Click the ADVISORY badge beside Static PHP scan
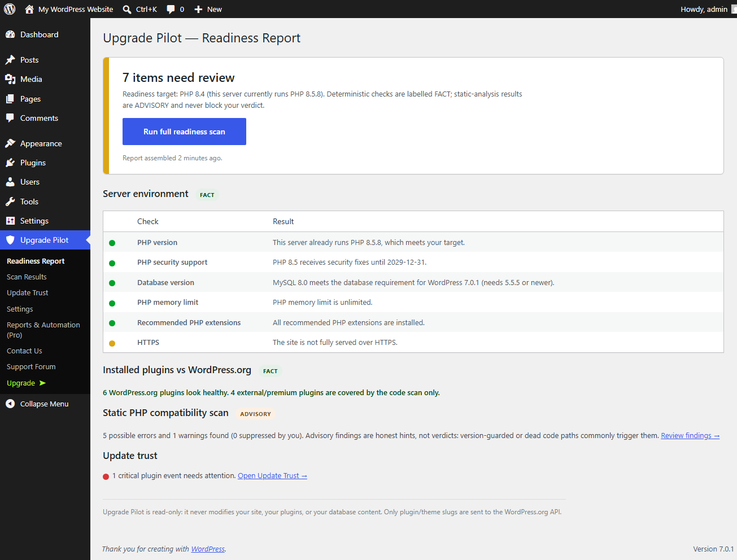The image size is (737, 560). 255,414
